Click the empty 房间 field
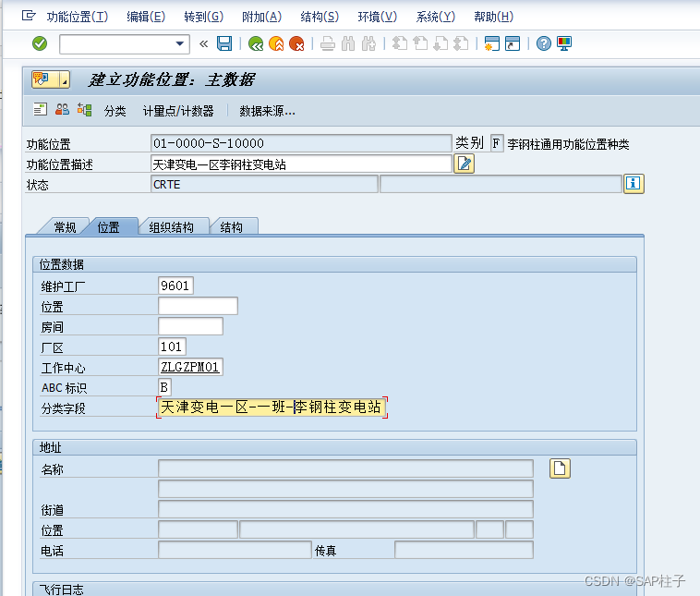The image size is (700, 596). (190, 326)
